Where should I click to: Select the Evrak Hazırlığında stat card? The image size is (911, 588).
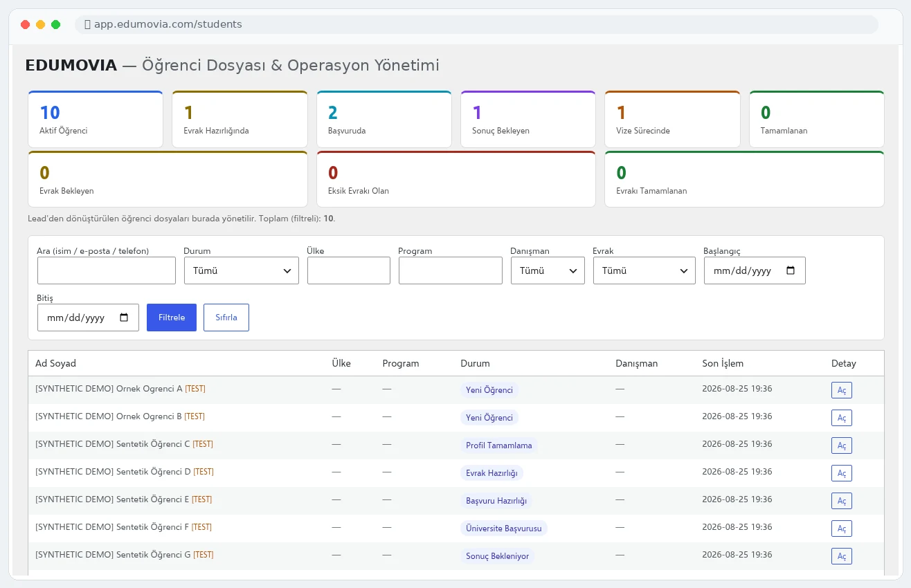click(240, 119)
